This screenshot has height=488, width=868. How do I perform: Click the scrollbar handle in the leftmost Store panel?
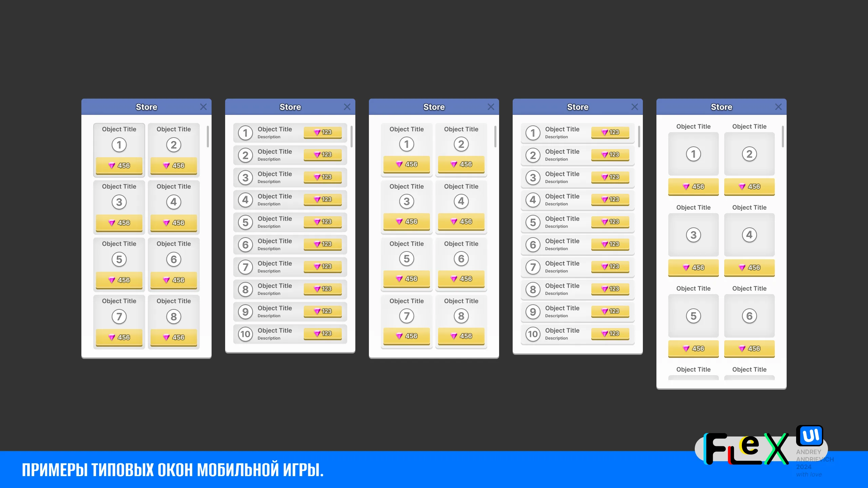click(208, 137)
